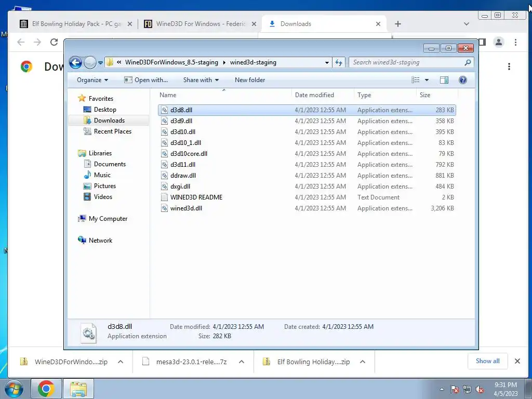Create a New folder
This screenshot has height=399, width=532.
pos(250,80)
